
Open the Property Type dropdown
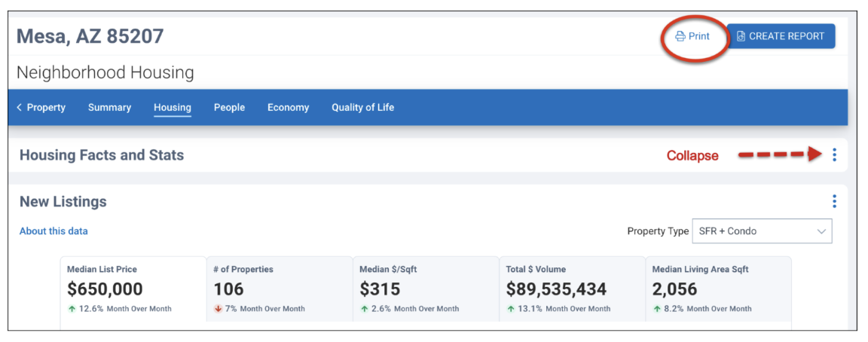pos(762,231)
